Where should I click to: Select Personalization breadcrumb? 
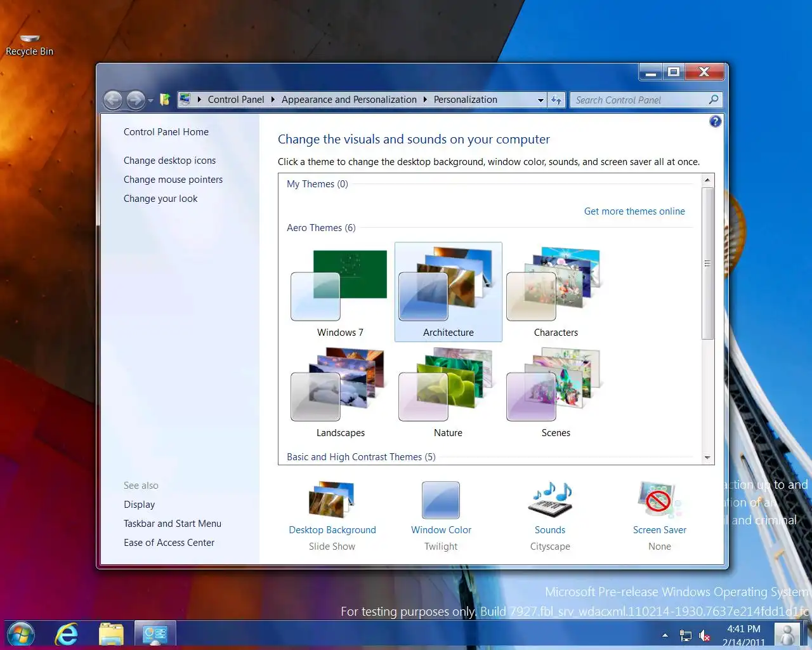pos(465,100)
